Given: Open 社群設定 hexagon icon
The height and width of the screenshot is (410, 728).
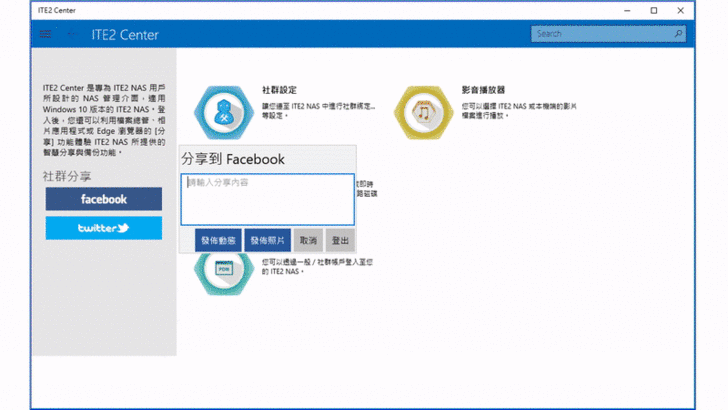Looking at the screenshot, I should click(x=224, y=112).
